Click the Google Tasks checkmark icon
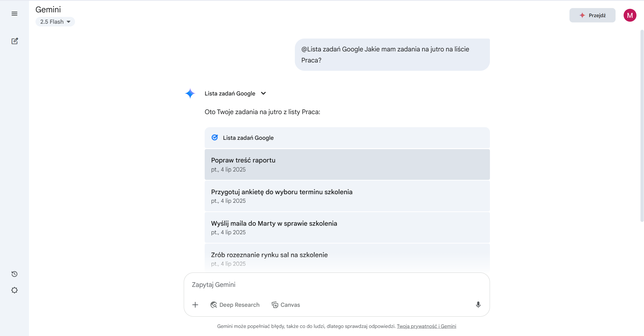644x336 pixels. (x=215, y=138)
